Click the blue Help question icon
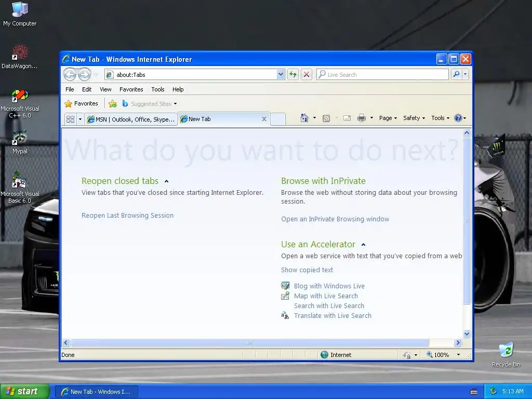The width and height of the screenshot is (532, 399). coord(458,118)
